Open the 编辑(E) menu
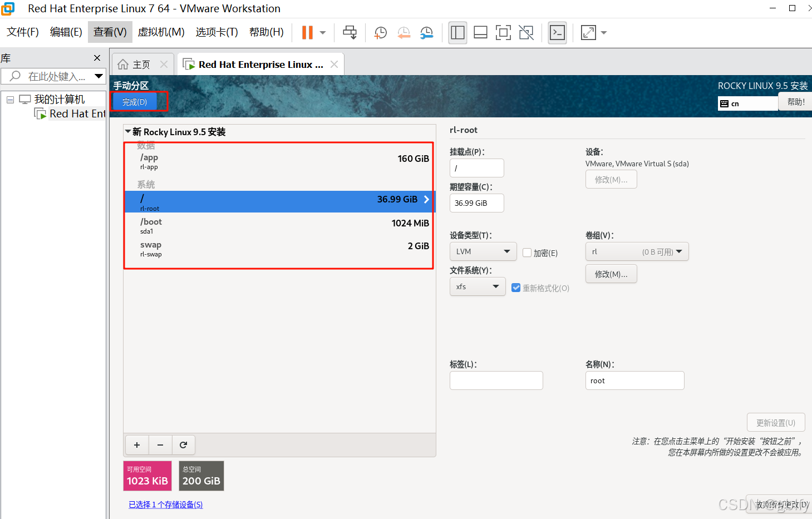Viewport: 812px width, 519px height. 66,32
